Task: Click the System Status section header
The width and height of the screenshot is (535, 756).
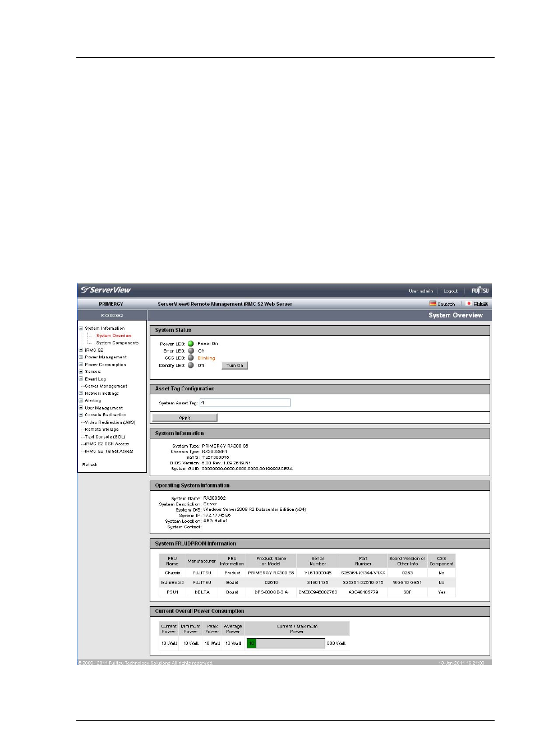Action: click(320, 330)
